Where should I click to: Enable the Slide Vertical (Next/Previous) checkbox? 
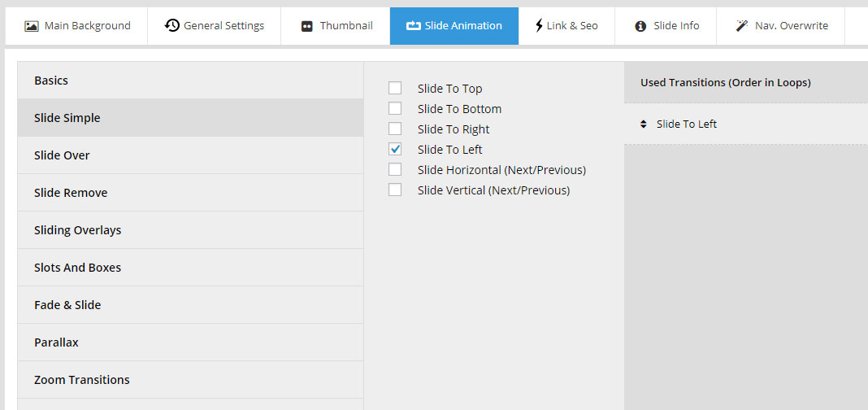pos(395,190)
